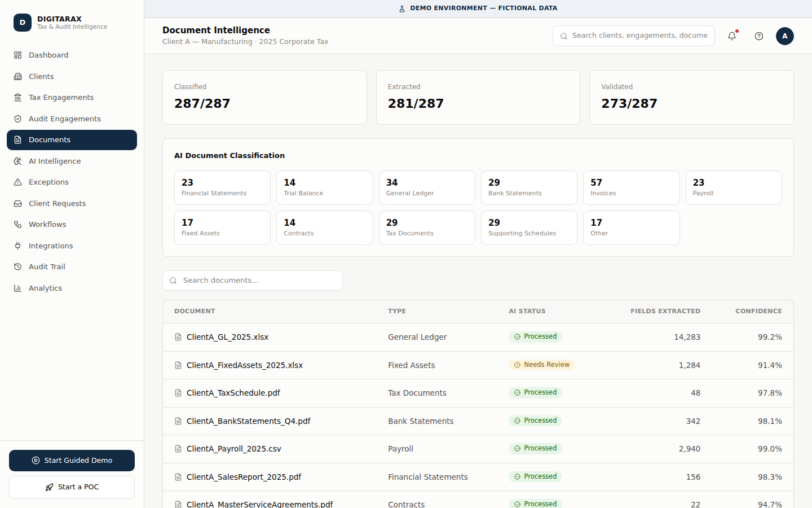This screenshot has width=812, height=508.
Task: Click the file icon beside ClientA_FixedAssets_2025.xlsx
Action: click(178, 365)
